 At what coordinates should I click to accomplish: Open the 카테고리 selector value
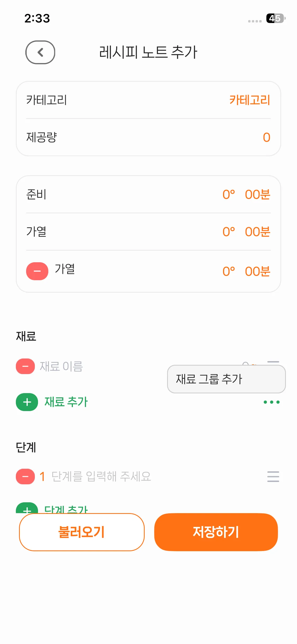click(x=249, y=100)
